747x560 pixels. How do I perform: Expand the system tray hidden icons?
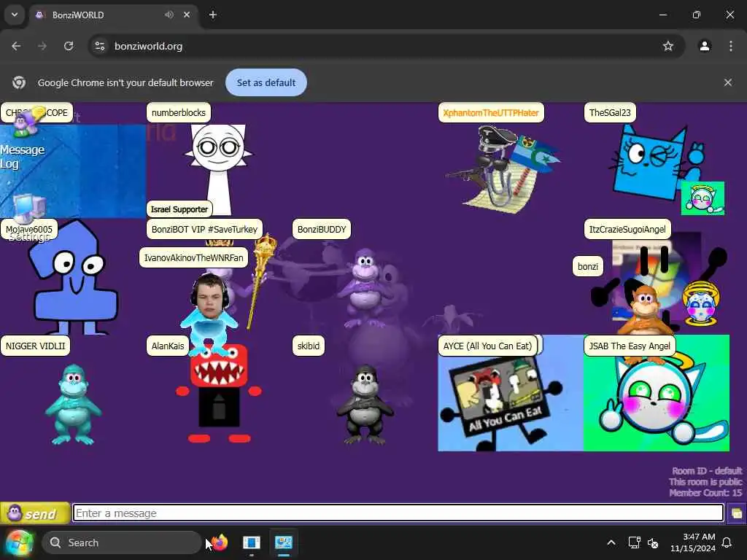pos(611,542)
